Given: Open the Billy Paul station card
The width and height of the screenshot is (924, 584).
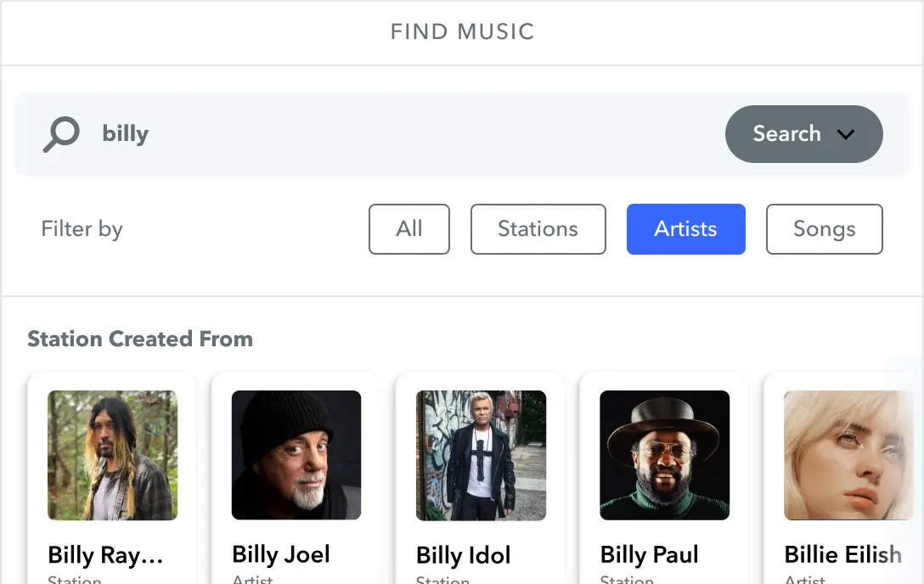Looking at the screenshot, I should tap(664, 475).
